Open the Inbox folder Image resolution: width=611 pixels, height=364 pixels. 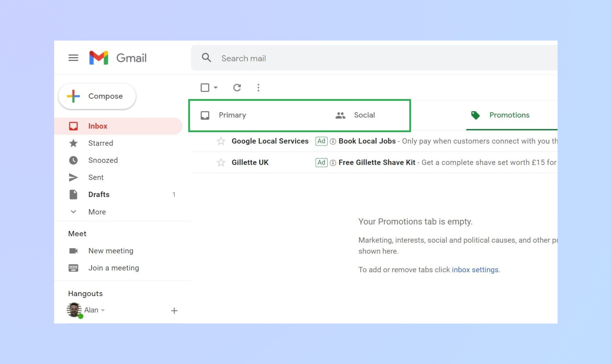pyautogui.click(x=119, y=126)
